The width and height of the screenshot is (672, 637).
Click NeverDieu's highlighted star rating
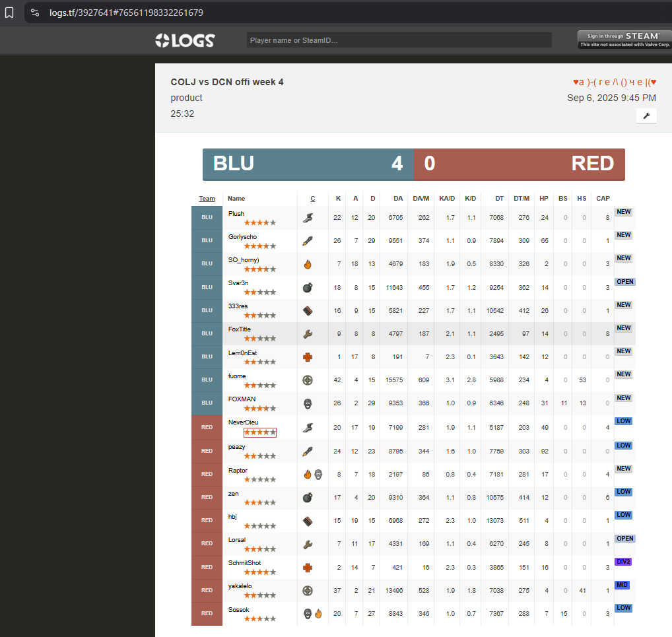[x=259, y=432]
